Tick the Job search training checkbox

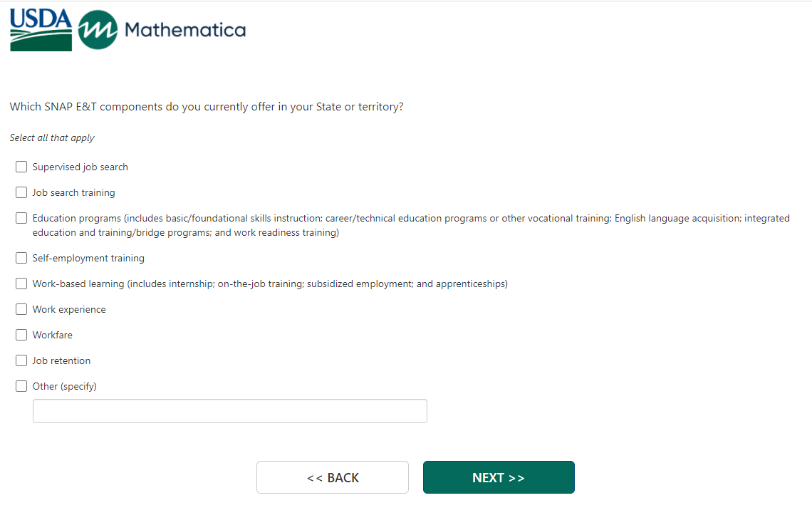tap(21, 193)
